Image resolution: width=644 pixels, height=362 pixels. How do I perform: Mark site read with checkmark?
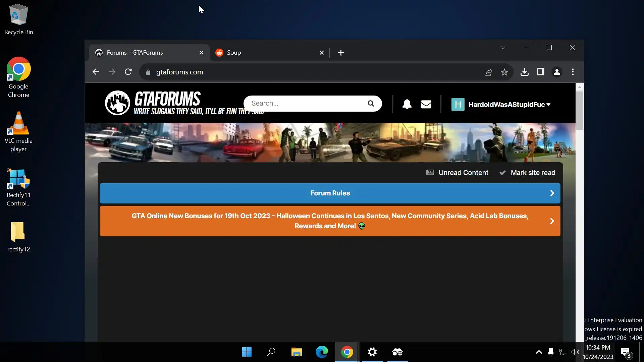click(x=527, y=173)
